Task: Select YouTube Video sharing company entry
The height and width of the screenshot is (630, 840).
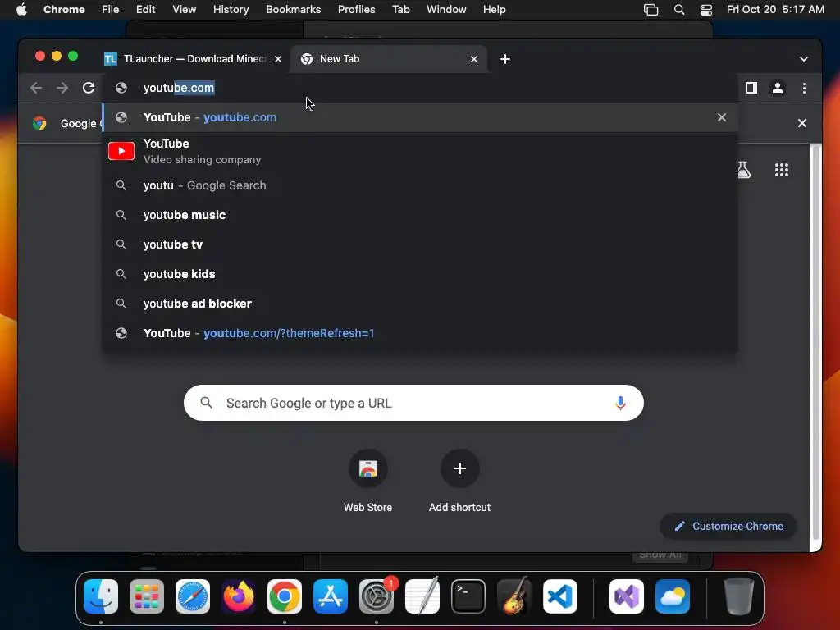Action: (420, 151)
